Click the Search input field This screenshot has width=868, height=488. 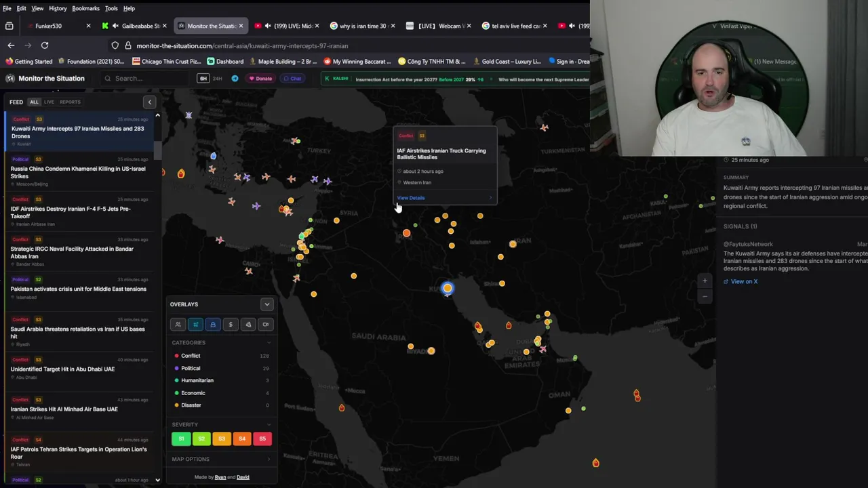(x=146, y=79)
